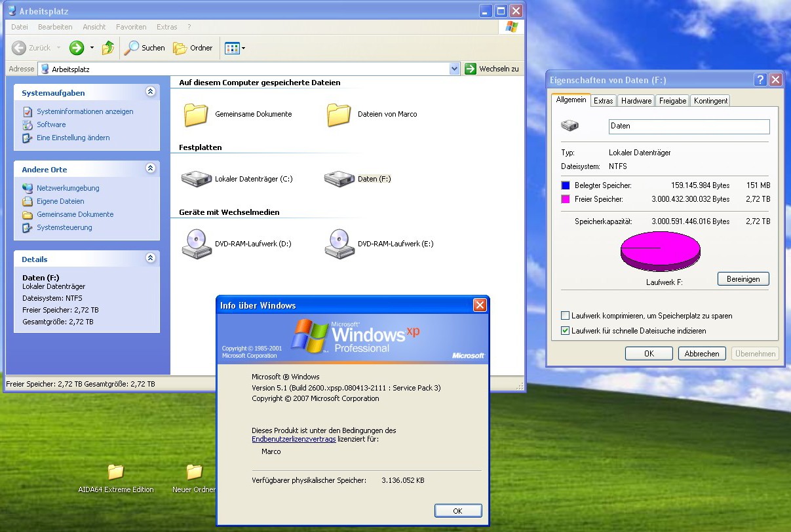This screenshot has height=532, width=791.
Task: Open the Datei menu
Action: click(x=20, y=27)
